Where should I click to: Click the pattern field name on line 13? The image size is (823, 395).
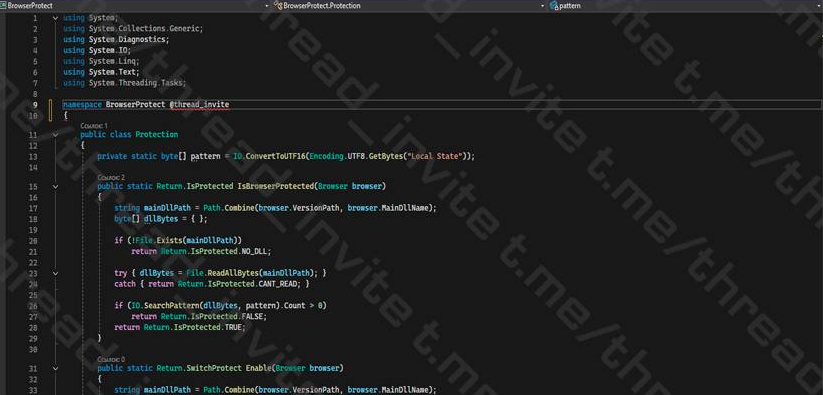pyautogui.click(x=205, y=156)
